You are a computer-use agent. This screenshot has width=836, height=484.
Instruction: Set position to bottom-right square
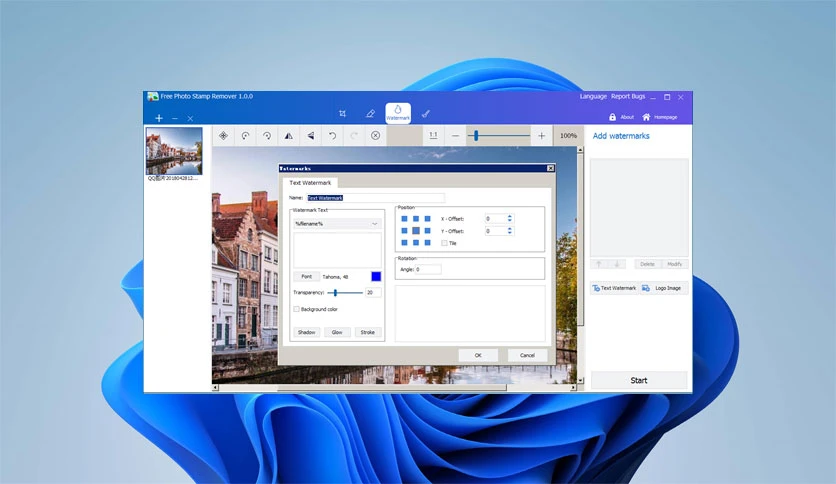[x=428, y=243]
